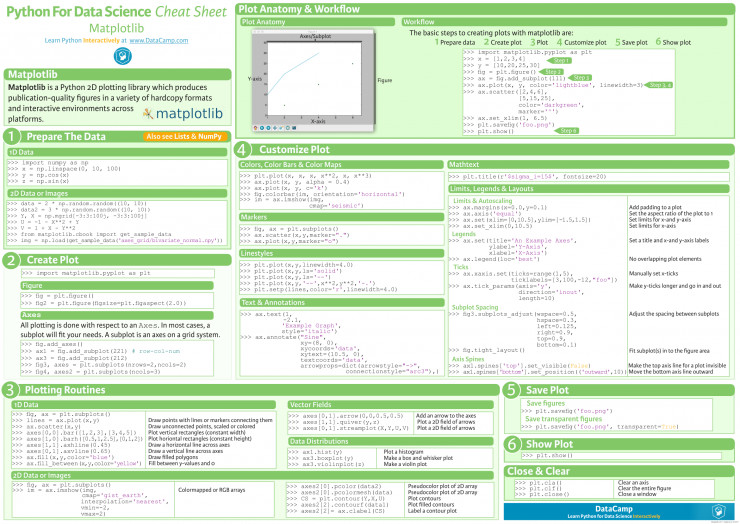Click the '2 Create plot' workflow step

(503, 42)
